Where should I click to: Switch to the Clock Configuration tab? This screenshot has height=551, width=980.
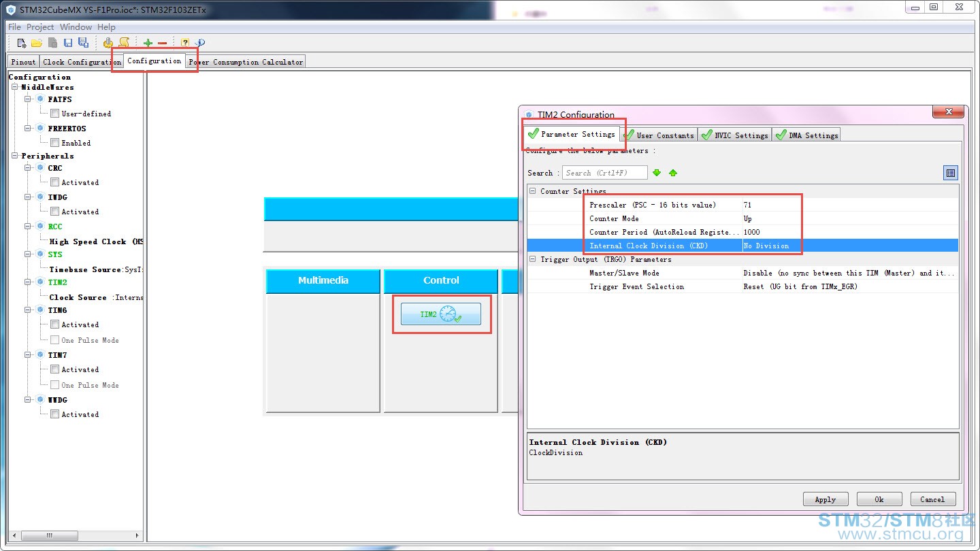click(x=82, y=62)
